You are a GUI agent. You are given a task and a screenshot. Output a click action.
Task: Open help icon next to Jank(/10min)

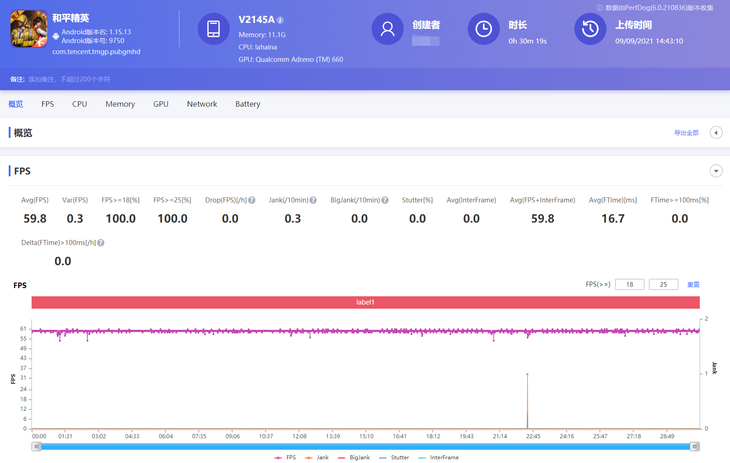point(313,200)
